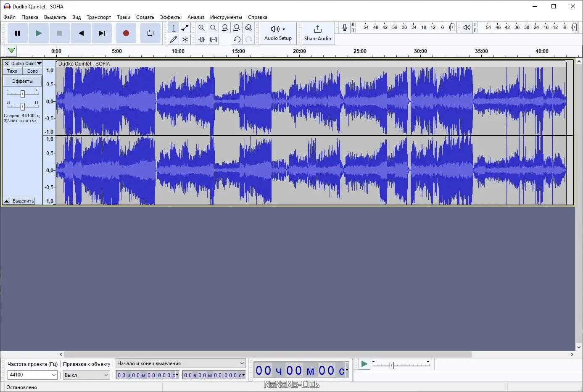Image resolution: width=583 pixels, height=392 pixels.
Task: Open the Эффекты menu
Action: 171,17
